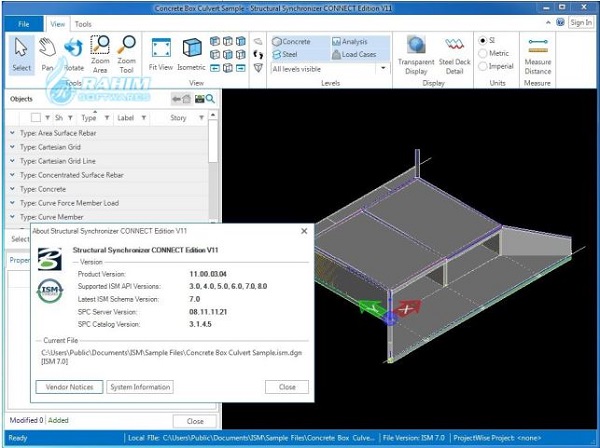Activate the Zoom Tool magnifier
Screen dimensions: 600x448
point(126,55)
